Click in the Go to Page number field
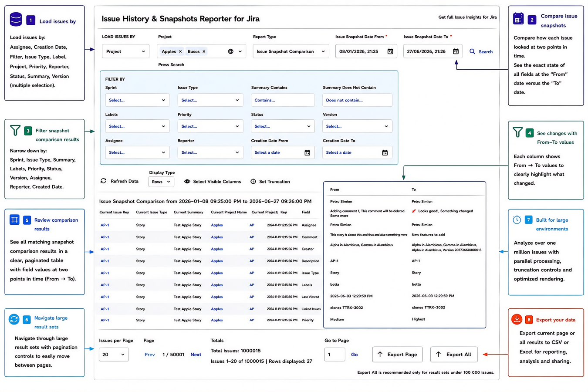The width and height of the screenshot is (588, 392). [335, 355]
